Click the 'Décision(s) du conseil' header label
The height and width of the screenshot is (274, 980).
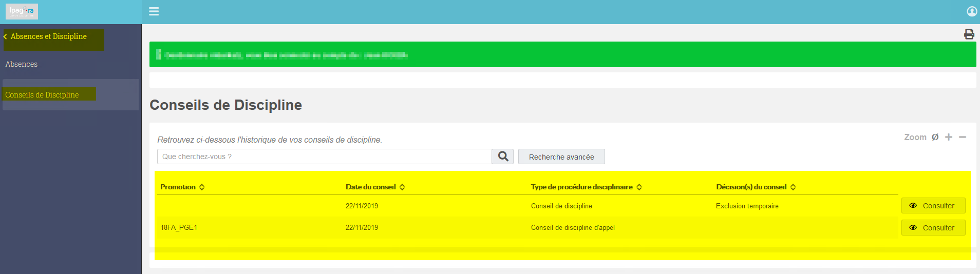pyautogui.click(x=751, y=187)
